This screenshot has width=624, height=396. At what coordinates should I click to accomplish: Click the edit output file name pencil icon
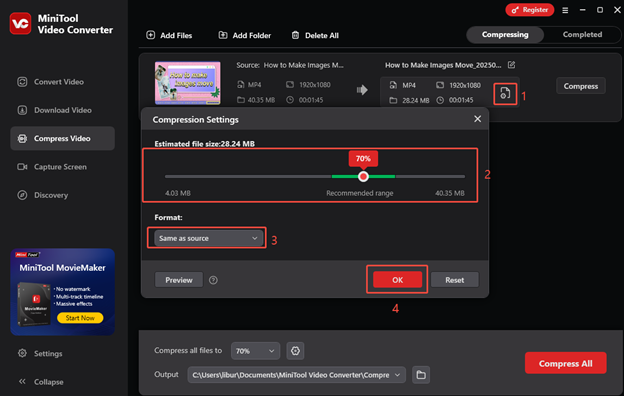(x=511, y=64)
